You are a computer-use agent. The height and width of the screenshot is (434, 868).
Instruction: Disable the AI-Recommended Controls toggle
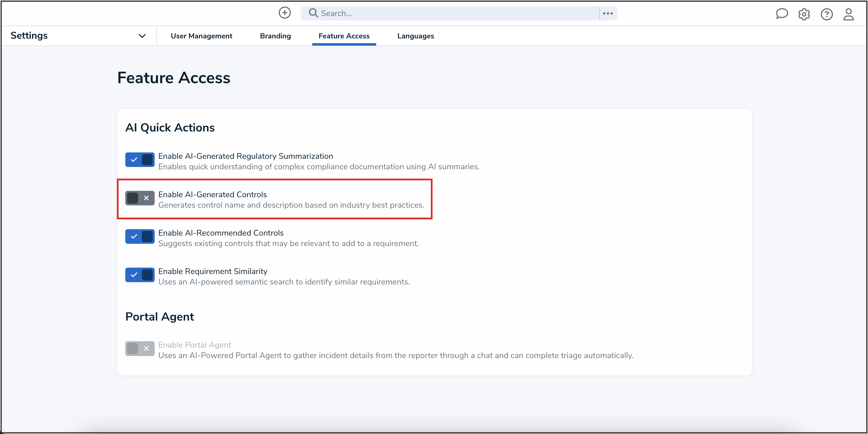(140, 236)
